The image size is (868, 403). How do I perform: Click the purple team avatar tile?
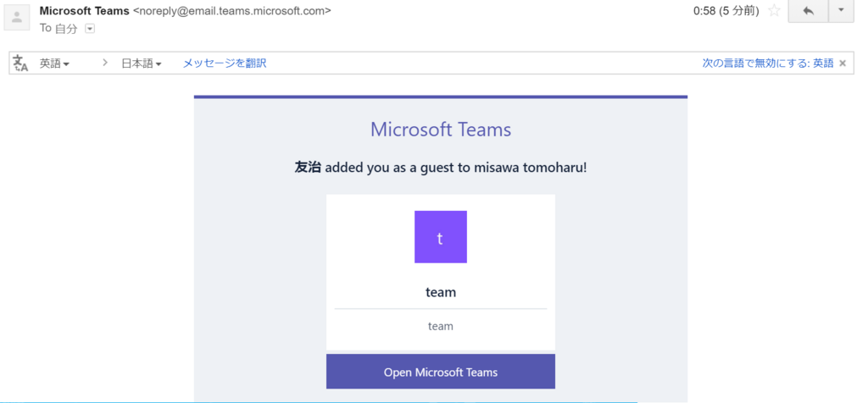tap(441, 236)
